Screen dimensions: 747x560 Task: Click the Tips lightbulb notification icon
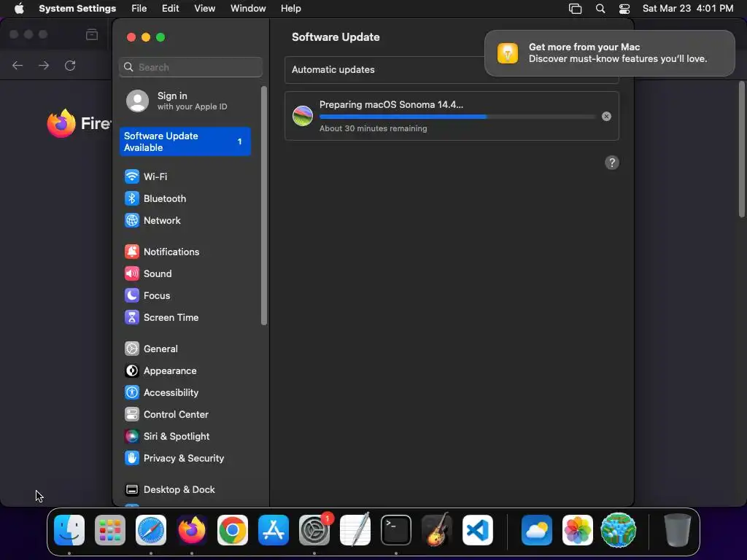pyautogui.click(x=508, y=52)
